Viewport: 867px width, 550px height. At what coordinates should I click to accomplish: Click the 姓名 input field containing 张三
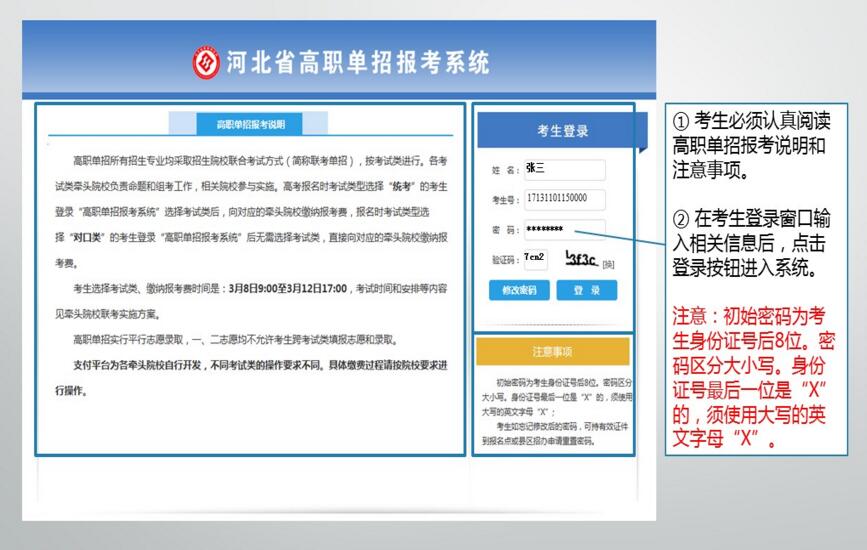tap(565, 169)
